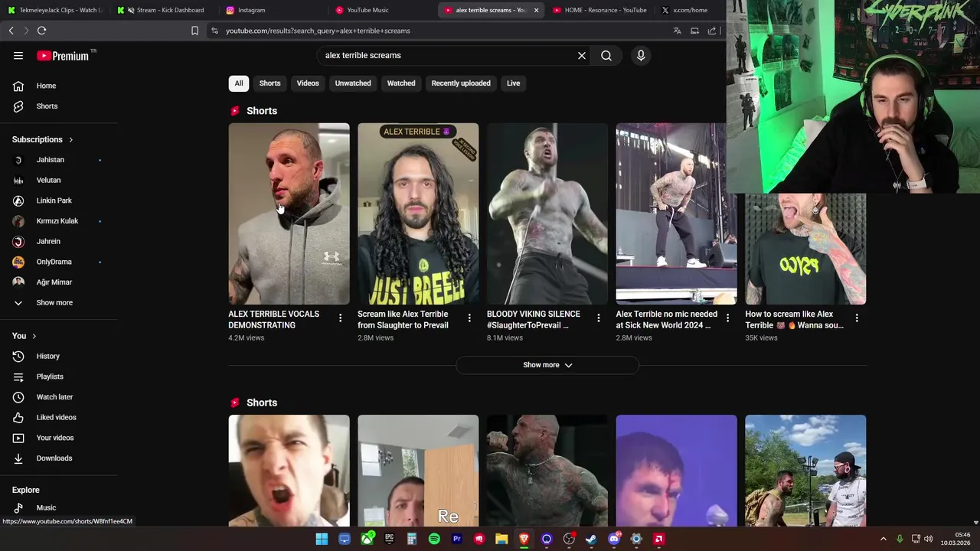
Task: Open File Explorer from the taskbar
Action: coord(501,539)
